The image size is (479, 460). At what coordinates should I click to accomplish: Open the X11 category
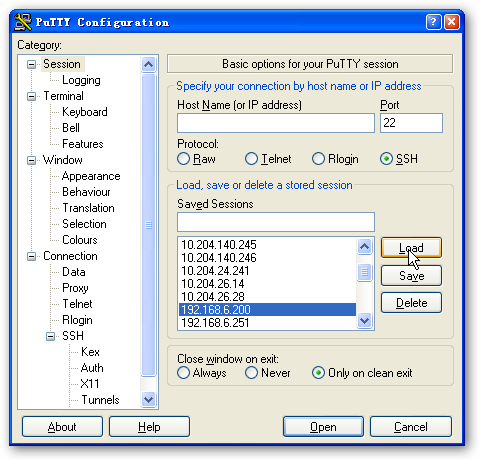[90, 384]
